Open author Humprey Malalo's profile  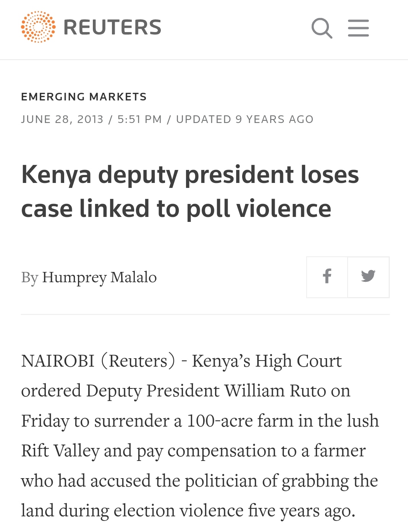point(99,277)
